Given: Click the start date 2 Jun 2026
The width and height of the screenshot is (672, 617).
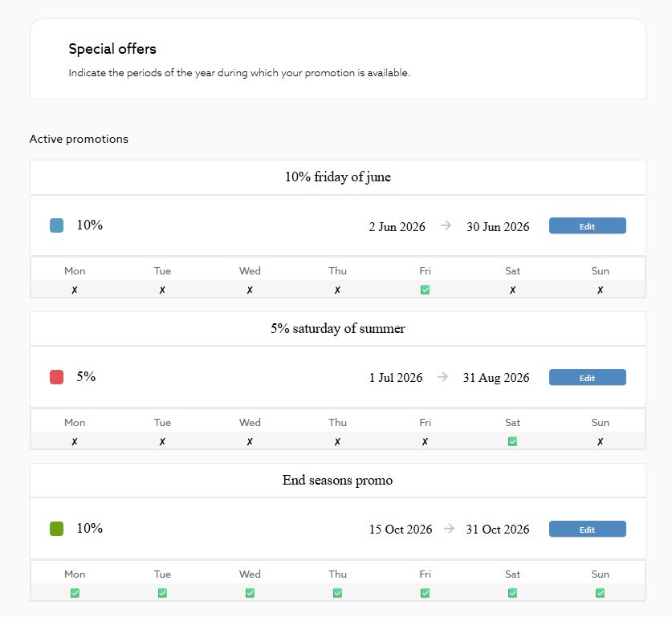Looking at the screenshot, I should click(397, 226).
